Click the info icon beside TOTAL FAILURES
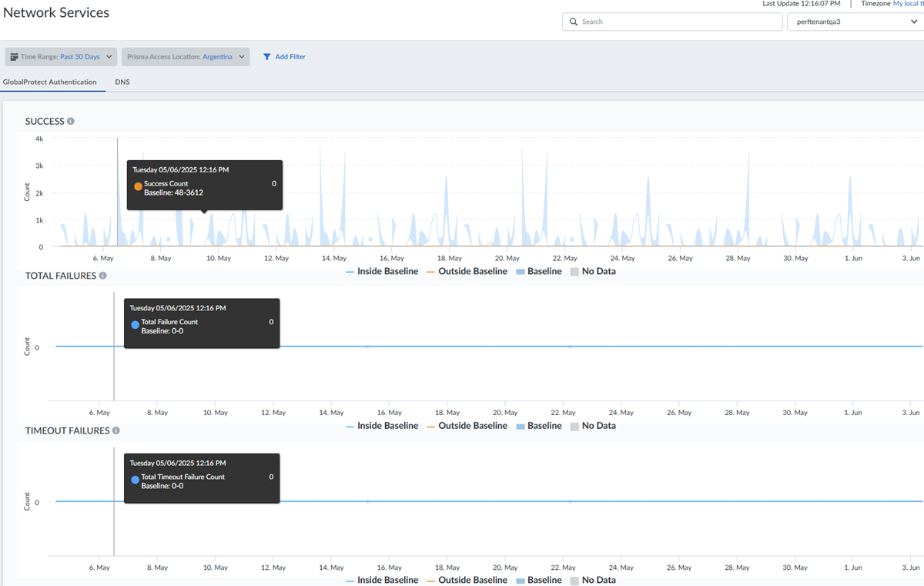 pos(102,276)
